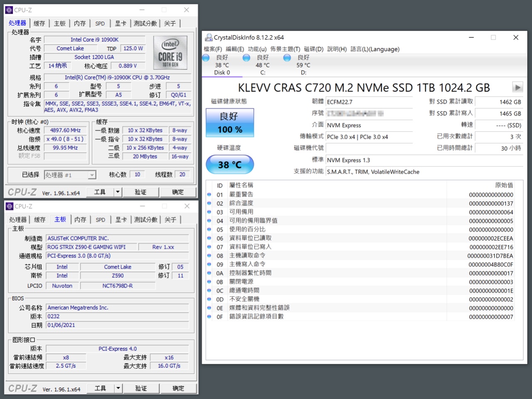Click status dot for attribute 02 綜合溫度
Screen dimensions: 532x399
pyautogui.click(x=209, y=203)
